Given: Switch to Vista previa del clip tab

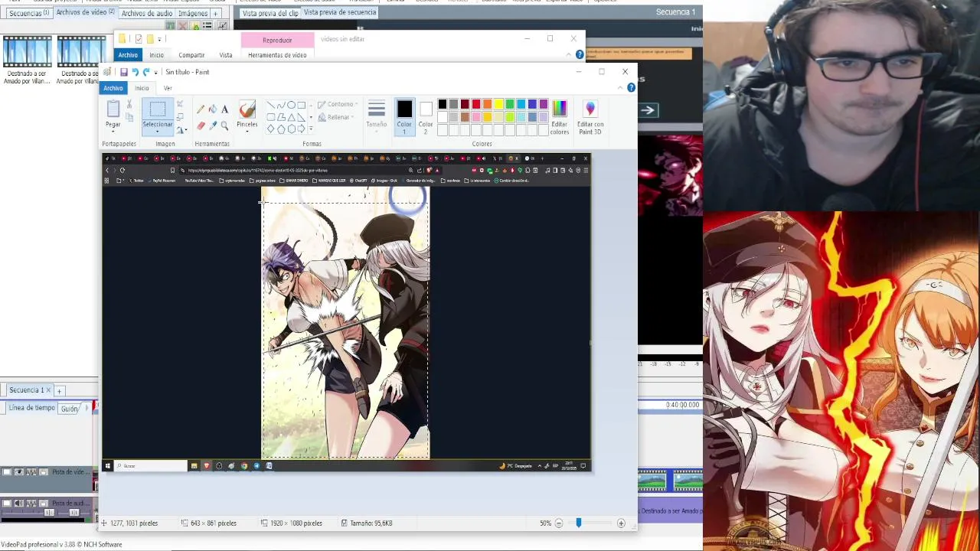Looking at the screenshot, I should coord(269,13).
